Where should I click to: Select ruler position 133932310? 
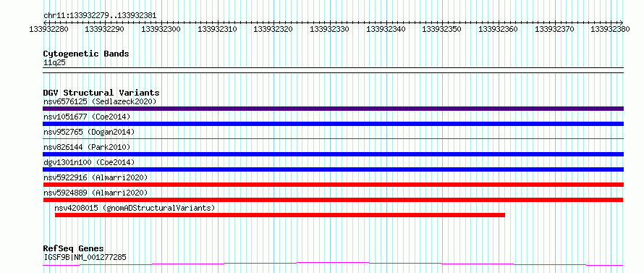coord(217,29)
